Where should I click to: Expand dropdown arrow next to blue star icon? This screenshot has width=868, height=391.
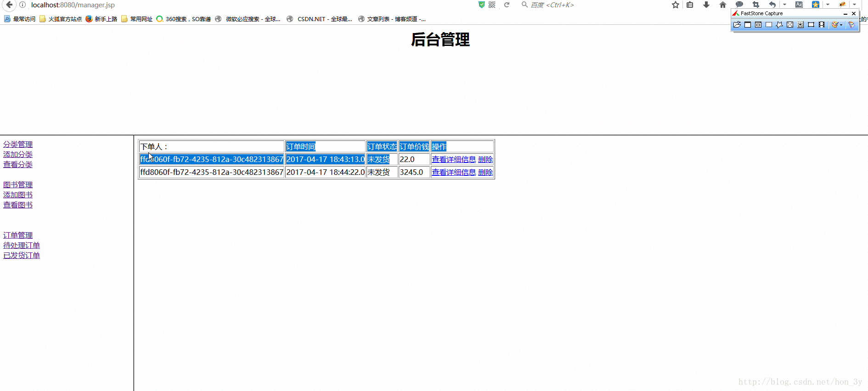click(x=828, y=5)
